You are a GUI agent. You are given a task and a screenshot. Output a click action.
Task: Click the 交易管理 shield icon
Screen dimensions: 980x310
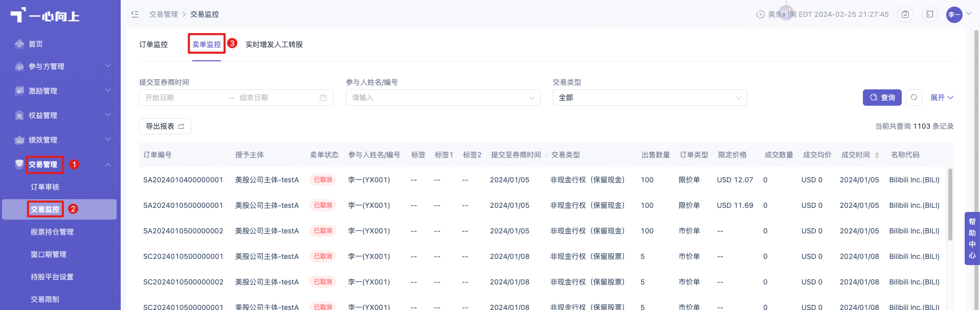click(19, 164)
